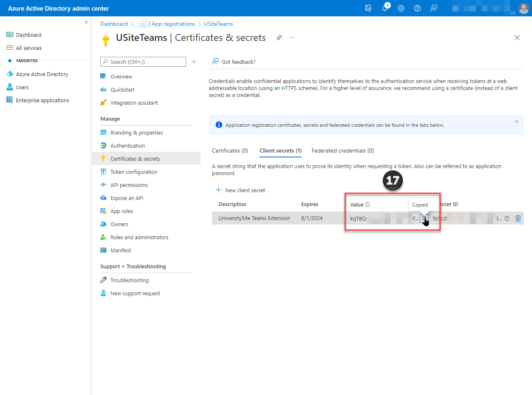Add a New client secret
The height and width of the screenshot is (395, 532).
(241, 190)
